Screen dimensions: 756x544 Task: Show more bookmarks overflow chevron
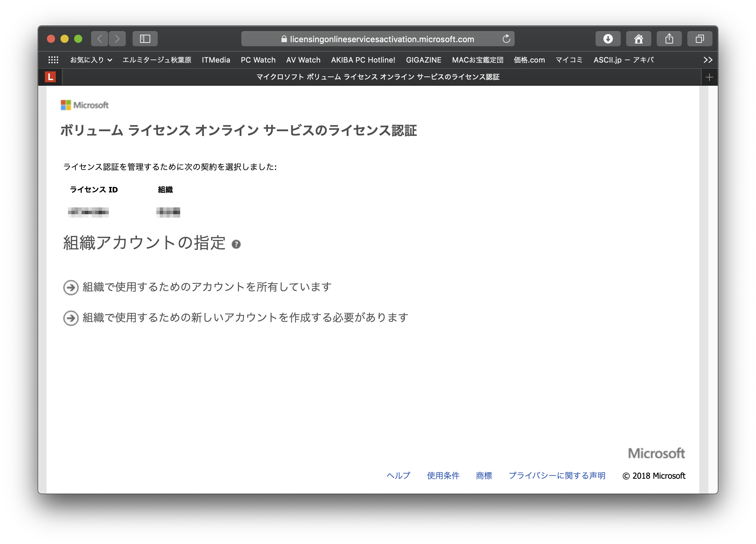click(708, 60)
